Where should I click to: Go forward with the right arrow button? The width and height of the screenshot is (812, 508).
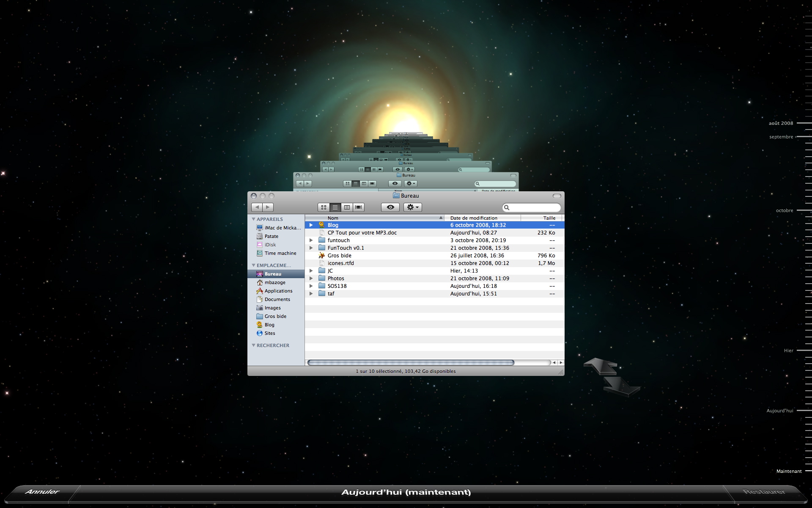tap(268, 207)
